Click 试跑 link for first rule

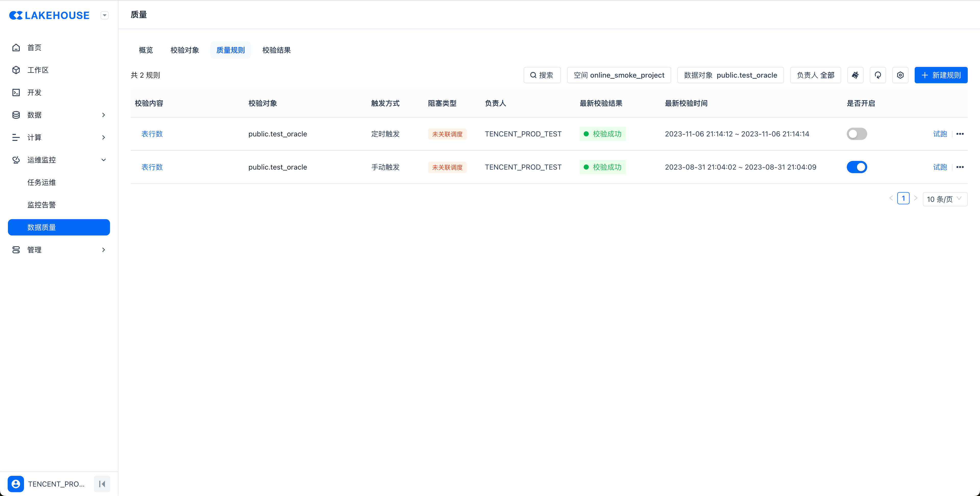click(940, 134)
